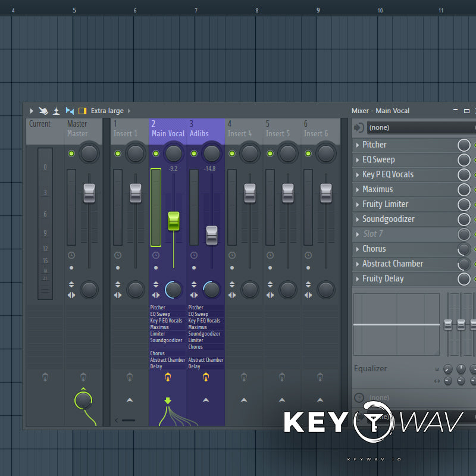
Task: Click the multi-touch control icon in mixer toolbar
Action: 43,111
